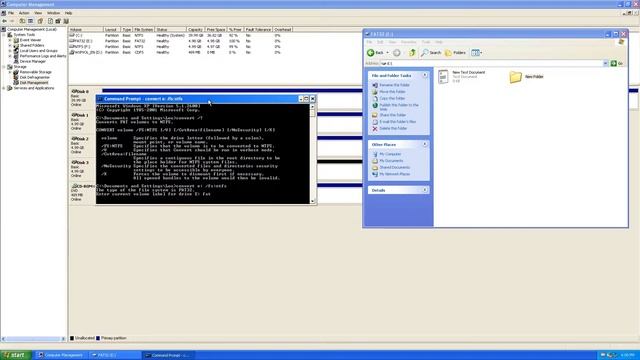Click the Up folder icon in Explorer toolbar
The image size is (640, 360).
(x=412, y=53)
